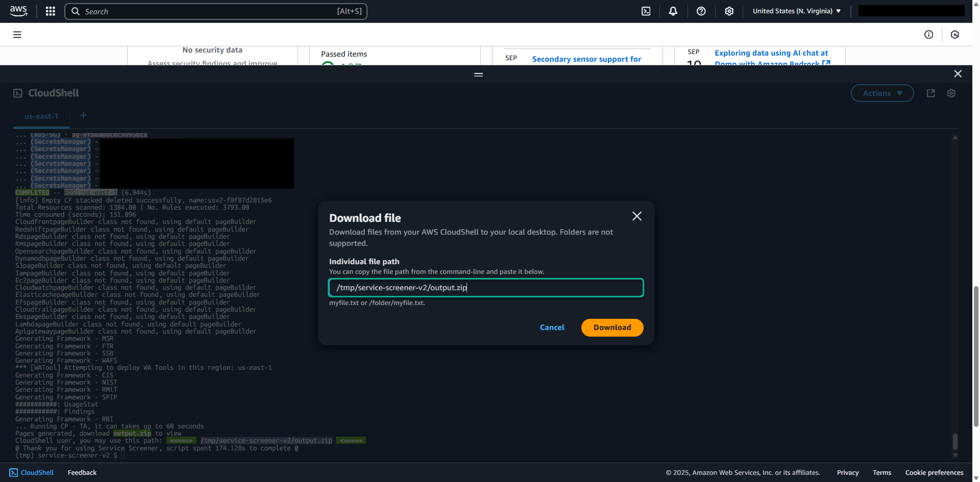Open the notifications bell

coord(673,11)
